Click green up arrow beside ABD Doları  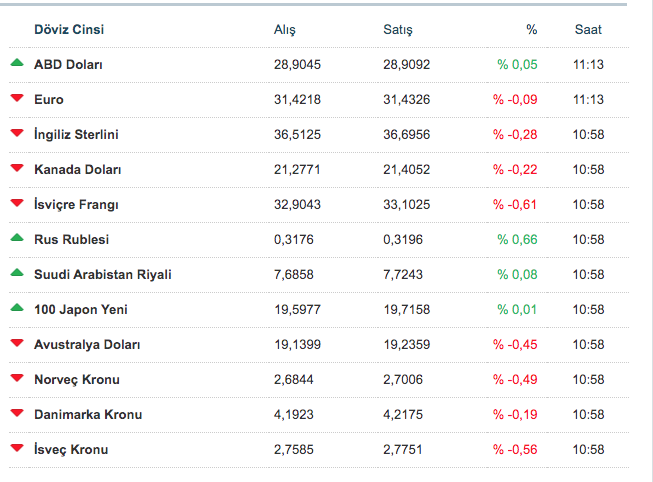[x=16, y=63]
